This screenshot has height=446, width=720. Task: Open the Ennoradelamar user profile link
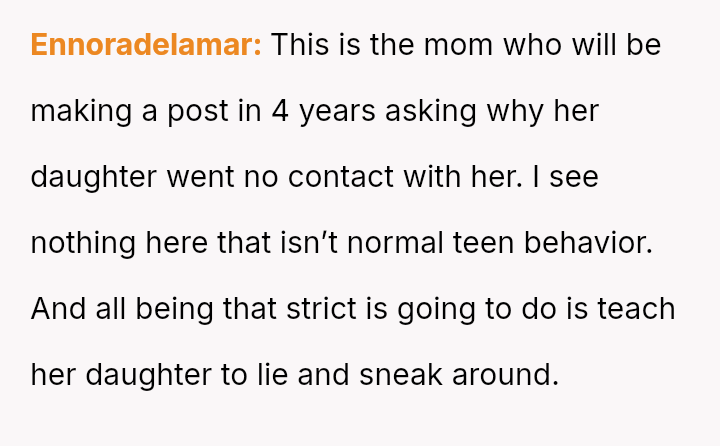coord(146,45)
